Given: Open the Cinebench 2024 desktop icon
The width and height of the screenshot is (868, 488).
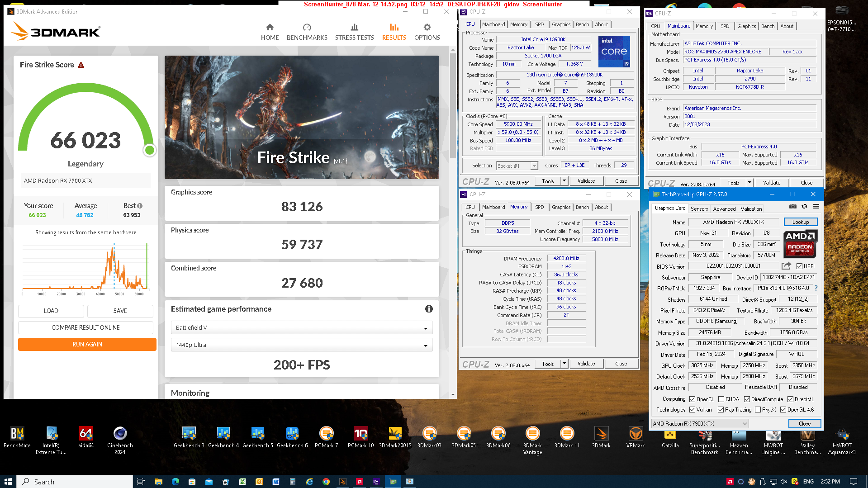Looking at the screenshot, I should (120, 441).
